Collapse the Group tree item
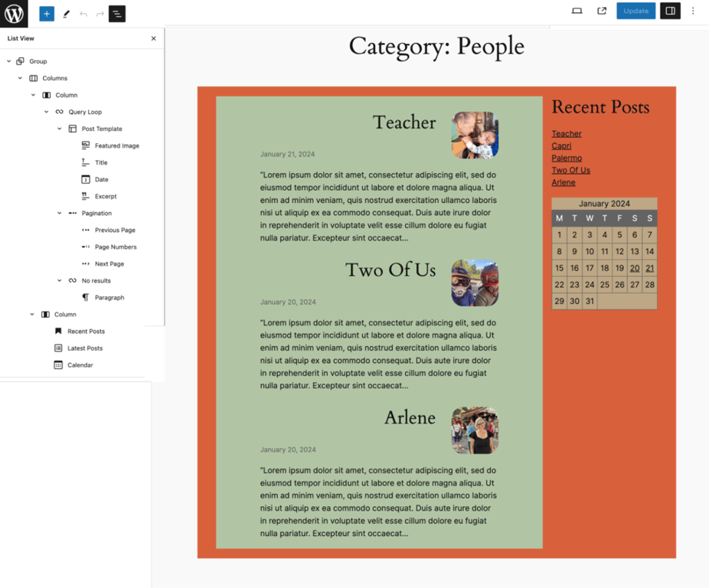The image size is (709, 588). pos(8,60)
